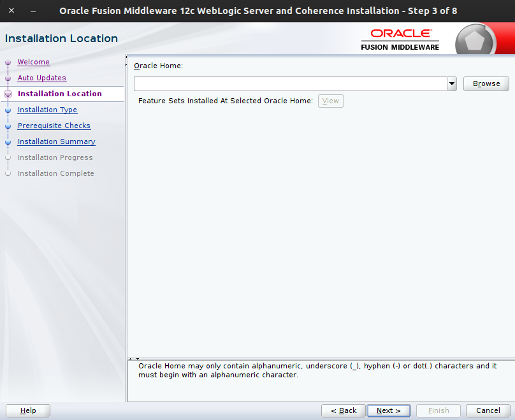Click the Prerequisite Checks step indicator icon
The image size is (515, 420).
(x=8, y=126)
